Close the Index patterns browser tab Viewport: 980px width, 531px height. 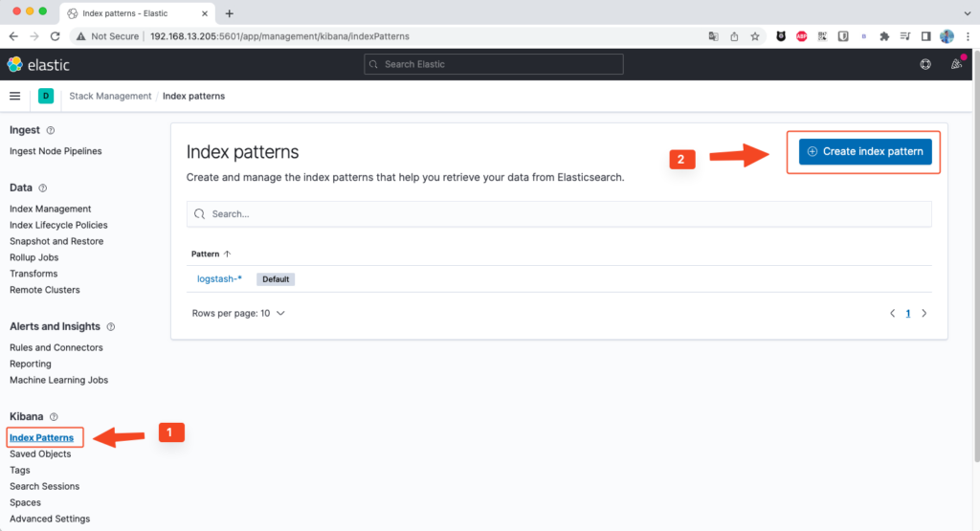pyautogui.click(x=205, y=13)
